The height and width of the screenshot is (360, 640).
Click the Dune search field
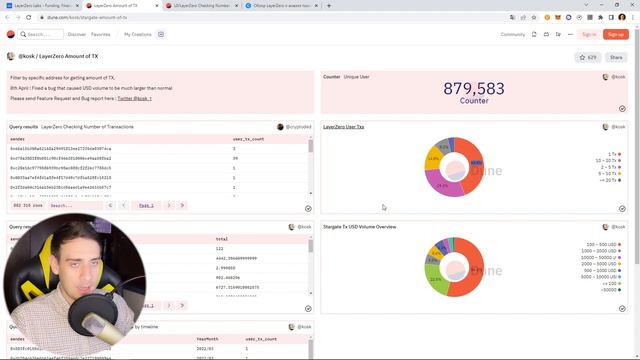(40, 34)
